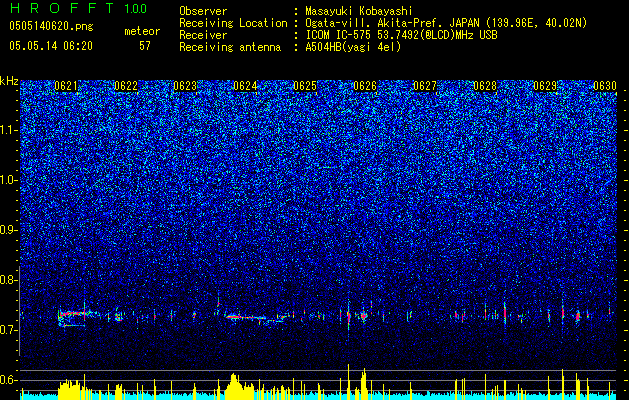Click the 0625 time marker
Viewport: 629px width, 400px height.
305,86
